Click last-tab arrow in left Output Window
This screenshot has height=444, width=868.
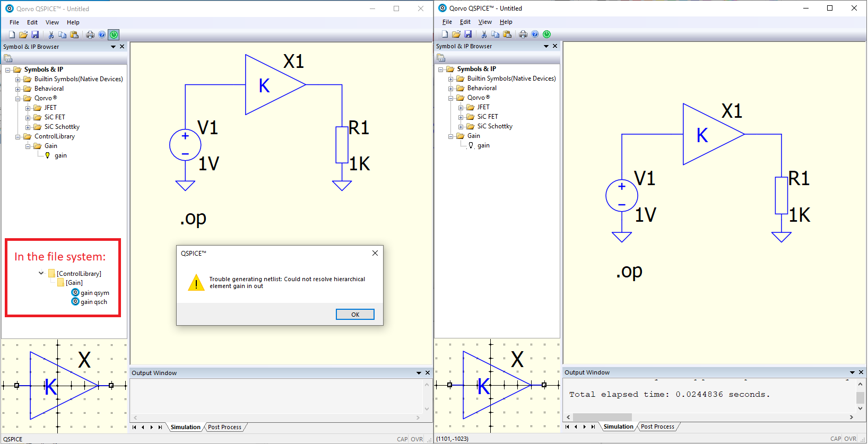point(160,427)
